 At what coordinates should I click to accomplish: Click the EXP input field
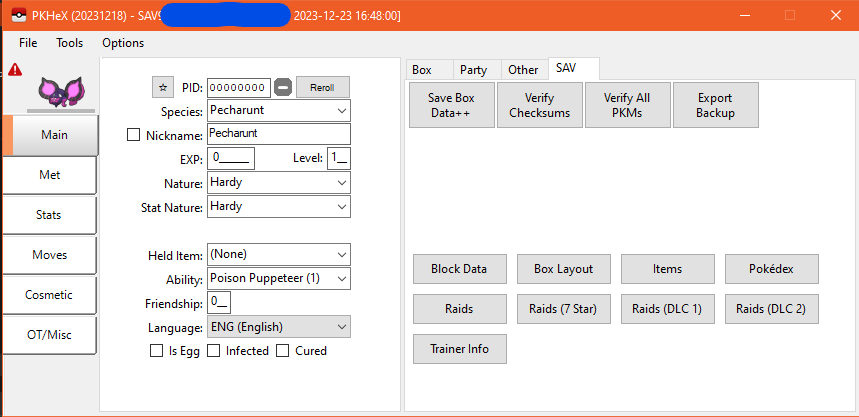(231, 158)
